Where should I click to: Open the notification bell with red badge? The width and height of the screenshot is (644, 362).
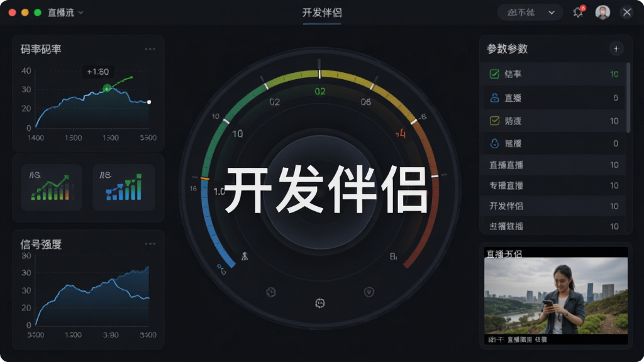pyautogui.click(x=579, y=12)
